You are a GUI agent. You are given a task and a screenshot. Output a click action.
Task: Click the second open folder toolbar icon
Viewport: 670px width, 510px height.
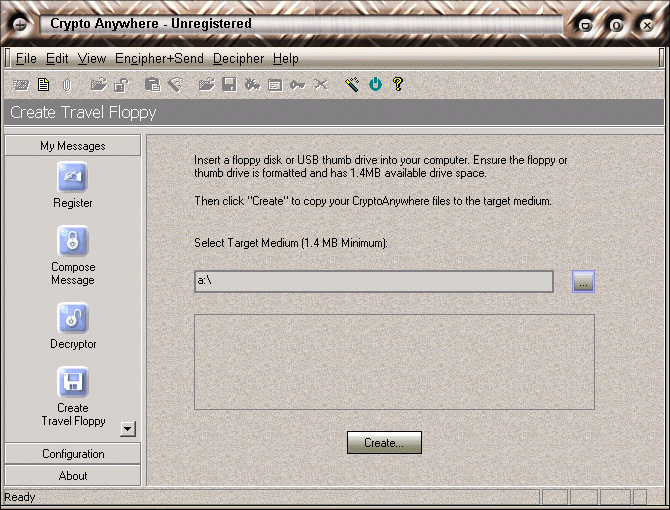coord(207,85)
